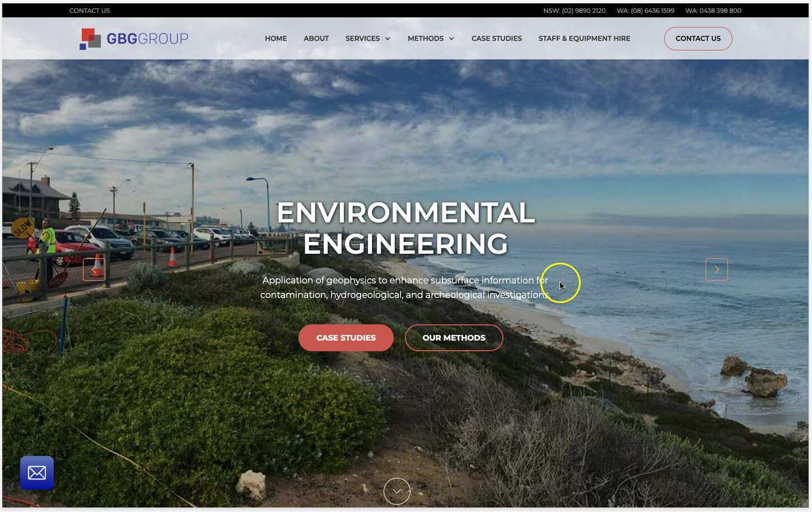812x512 pixels.
Task: Click the red Case Studies hero button
Action: [x=346, y=338]
